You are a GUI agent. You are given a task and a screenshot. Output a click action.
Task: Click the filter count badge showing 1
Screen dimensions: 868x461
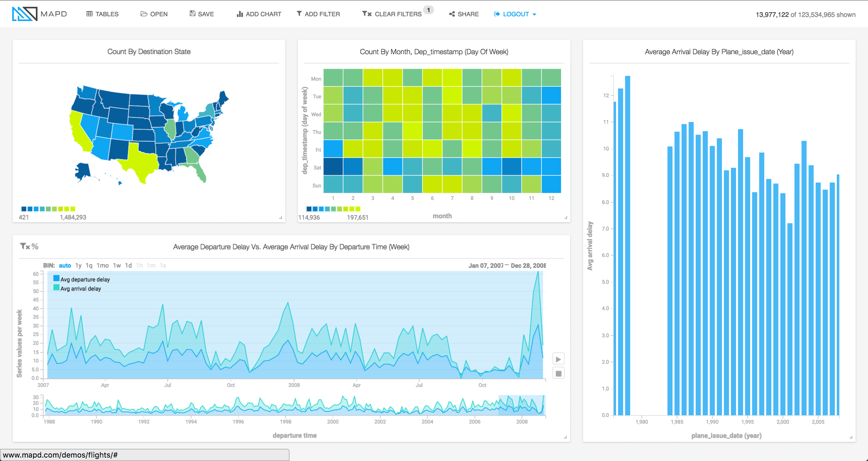[x=429, y=10]
